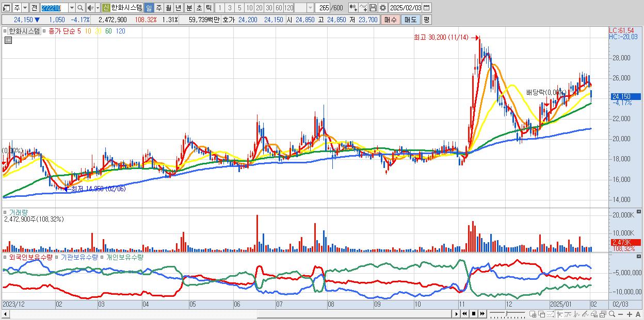
Task: Click the 전 button
Action: tap(34, 8)
